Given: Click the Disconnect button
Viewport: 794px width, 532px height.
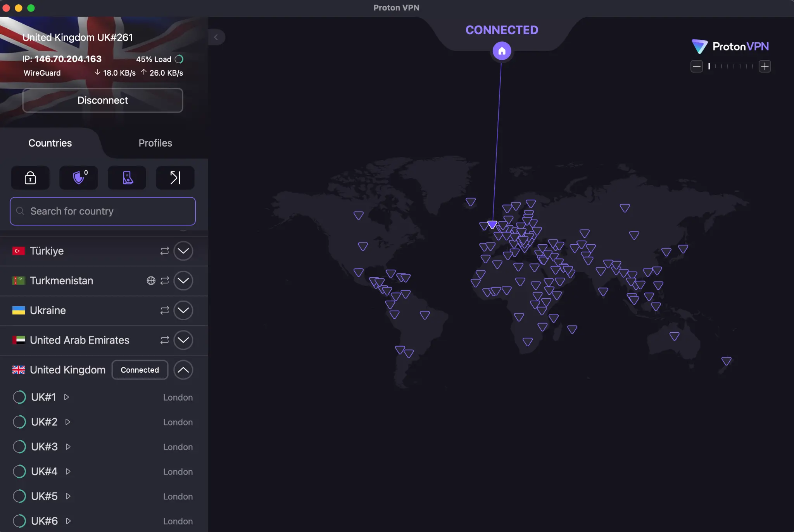Looking at the screenshot, I should click(x=102, y=100).
